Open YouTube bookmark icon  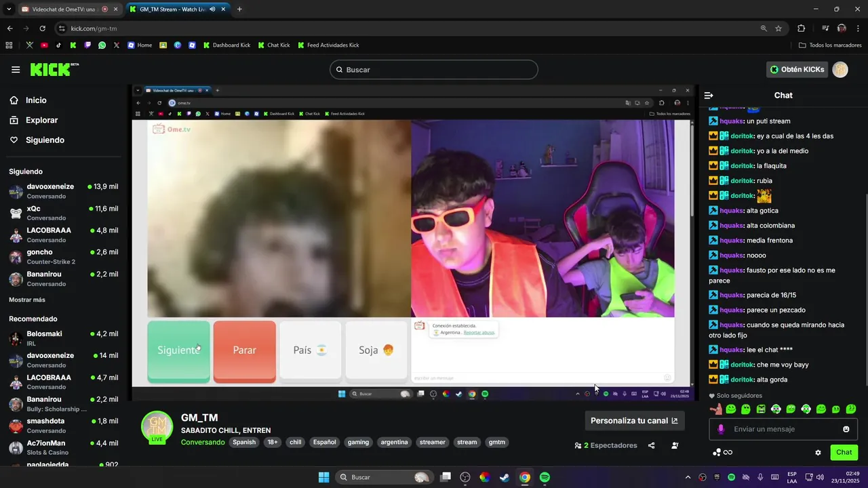[44, 45]
